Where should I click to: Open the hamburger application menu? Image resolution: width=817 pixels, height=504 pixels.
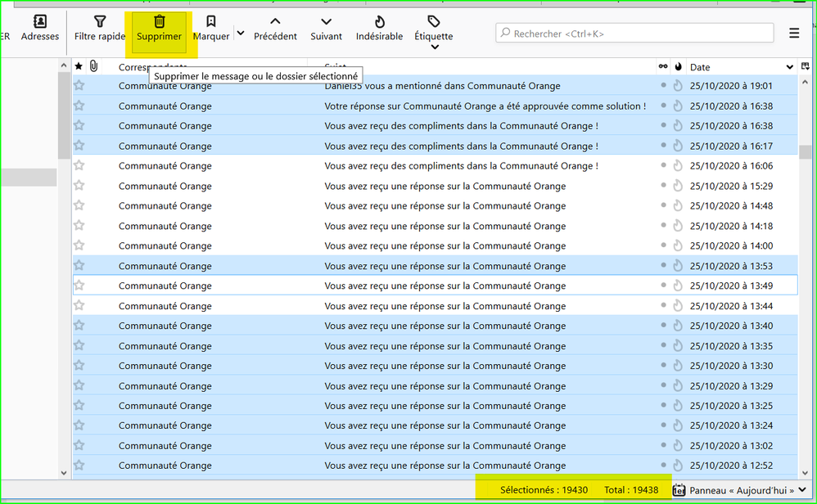point(794,34)
